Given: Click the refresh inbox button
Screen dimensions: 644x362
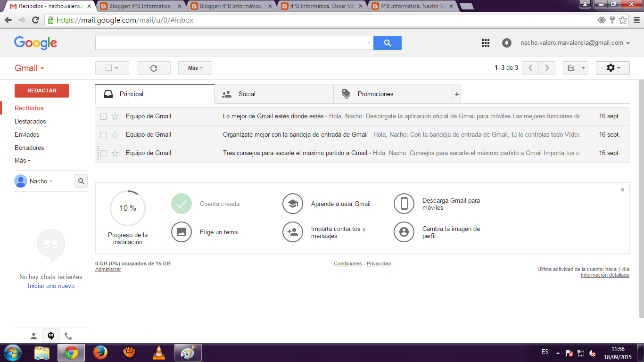Looking at the screenshot, I should click(154, 68).
